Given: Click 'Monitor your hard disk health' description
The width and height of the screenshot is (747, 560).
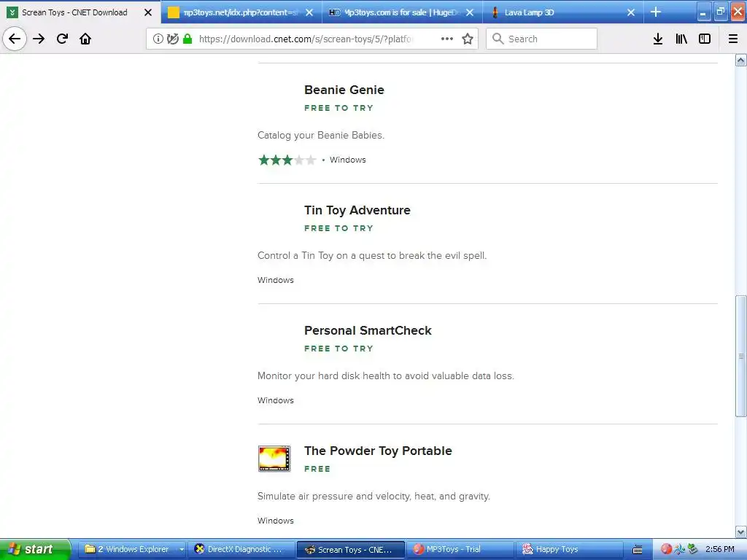Looking at the screenshot, I should [x=386, y=376].
